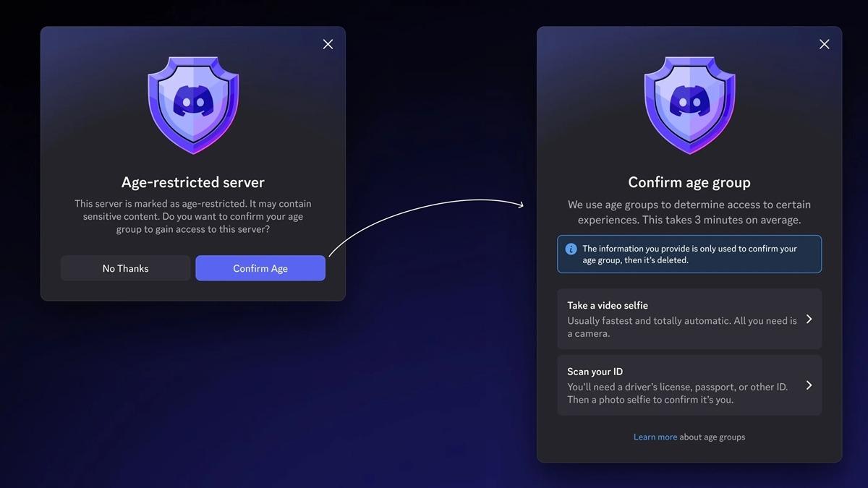The height and width of the screenshot is (488, 868).
Task: Close the Age-restricted server dialog
Action: 328,44
